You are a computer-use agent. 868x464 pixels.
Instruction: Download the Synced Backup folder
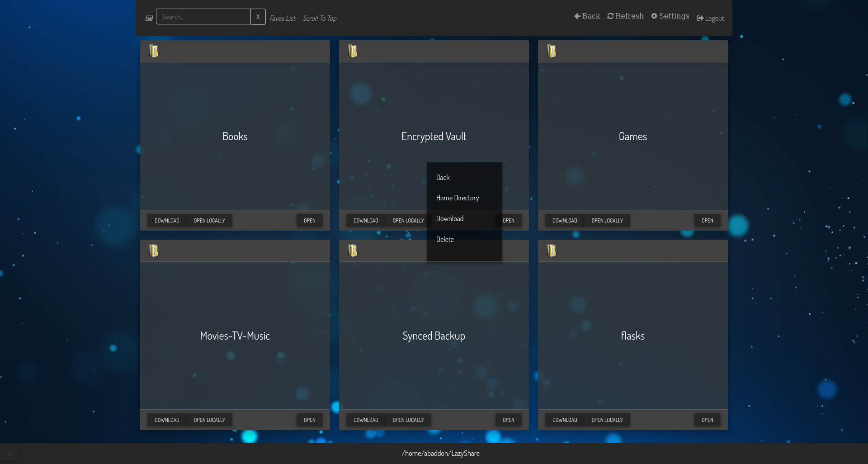(x=366, y=420)
